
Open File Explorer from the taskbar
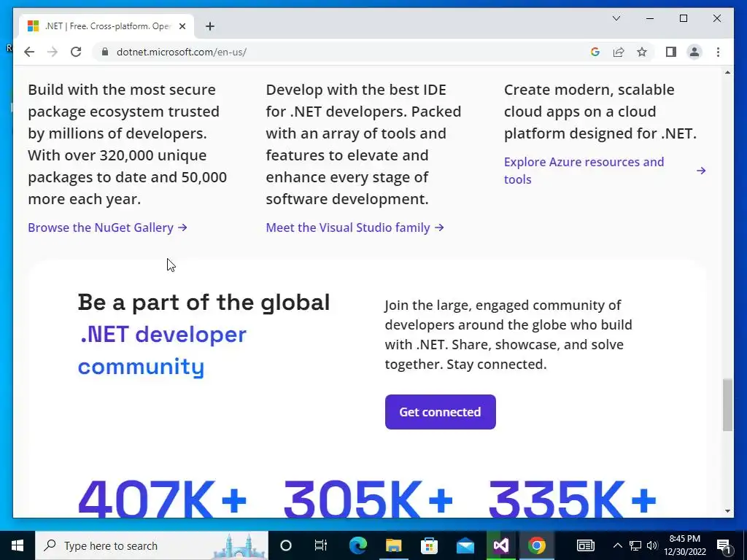tap(393, 545)
